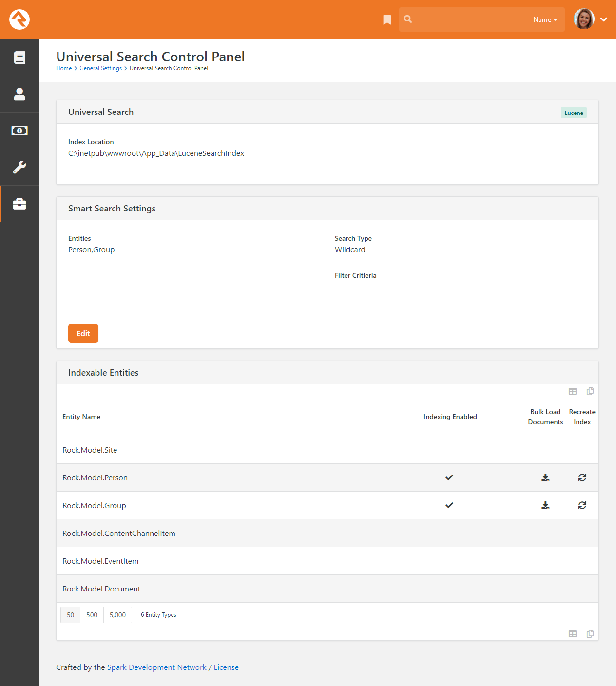Bulk load documents for Rock.Model.Group
This screenshot has height=686, width=616.
click(x=545, y=505)
